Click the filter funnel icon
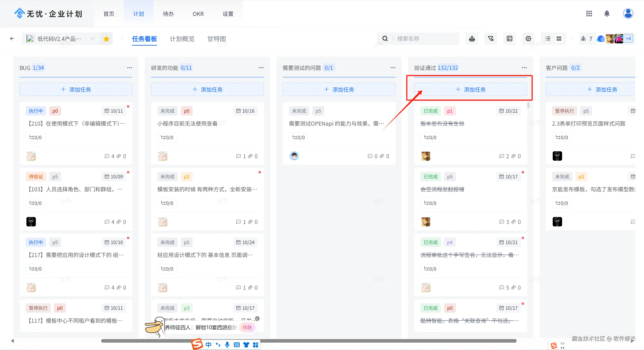Viewport: 644px width, 350px height. point(490,39)
